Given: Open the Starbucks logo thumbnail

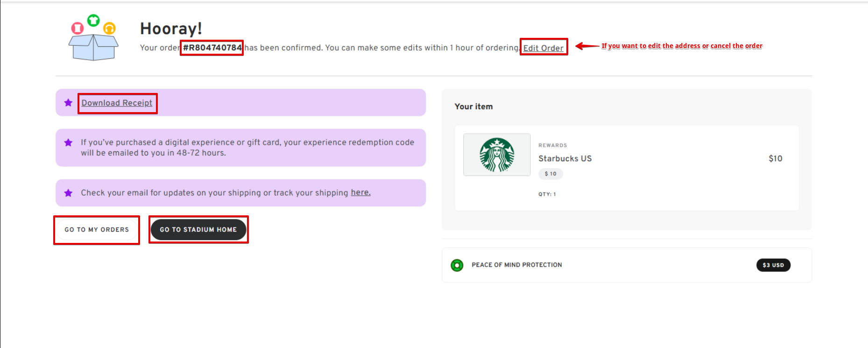Looking at the screenshot, I should coord(497,155).
